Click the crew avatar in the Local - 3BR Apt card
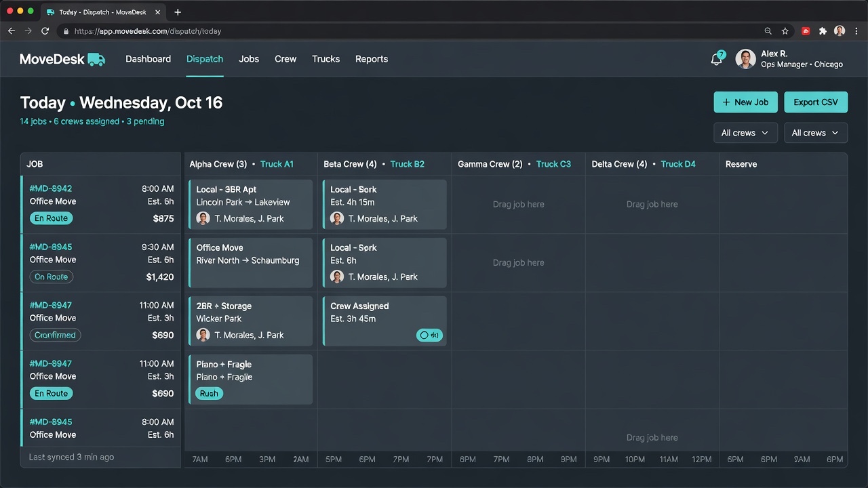Viewport: 868px width, 488px height. (203, 218)
